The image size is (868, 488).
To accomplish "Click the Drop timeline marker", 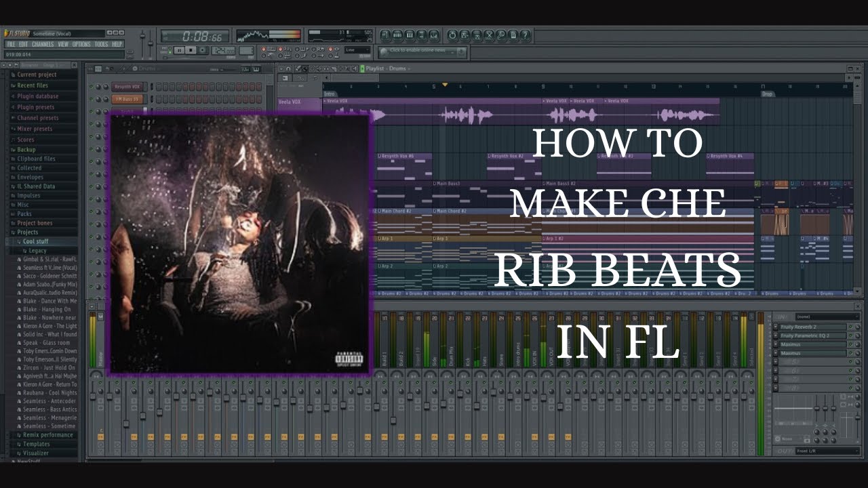I will pyautogui.click(x=768, y=94).
